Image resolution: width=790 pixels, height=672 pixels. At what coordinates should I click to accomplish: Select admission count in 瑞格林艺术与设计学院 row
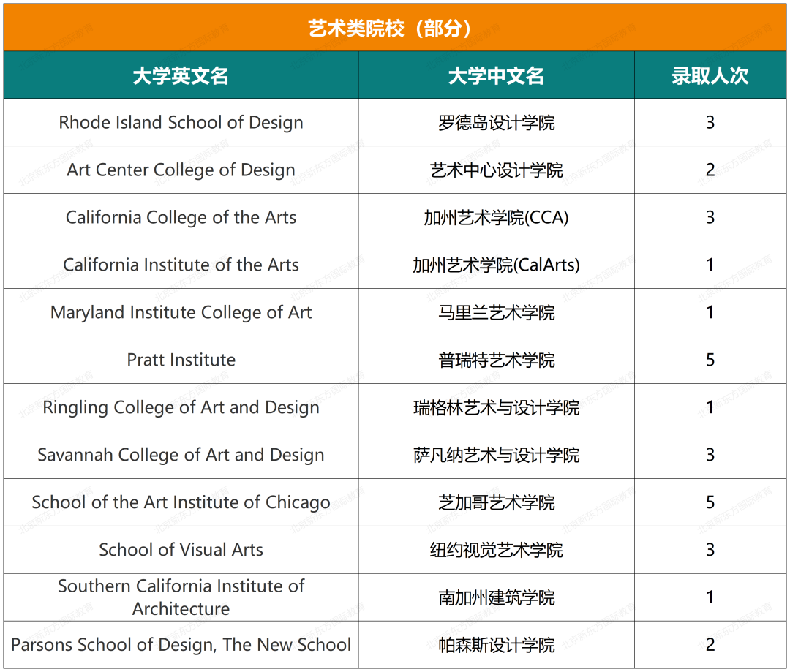coord(710,407)
